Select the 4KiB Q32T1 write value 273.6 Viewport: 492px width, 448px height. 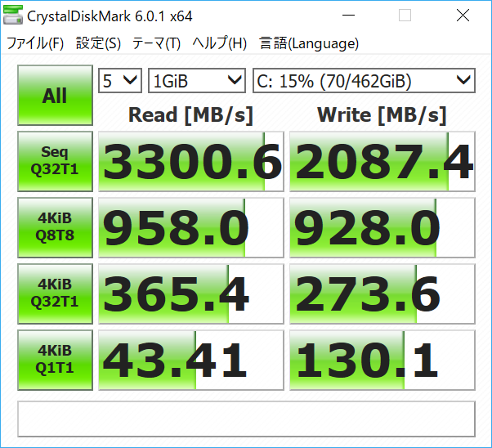coord(382,293)
